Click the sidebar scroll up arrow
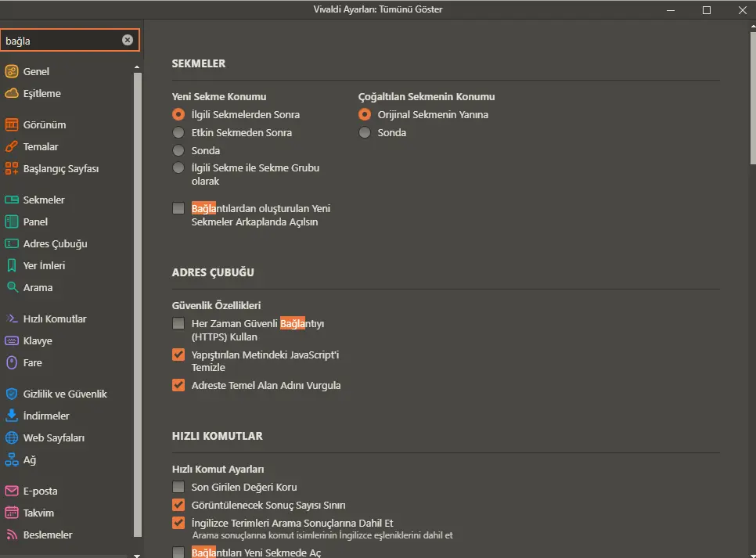 click(x=137, y=67)
